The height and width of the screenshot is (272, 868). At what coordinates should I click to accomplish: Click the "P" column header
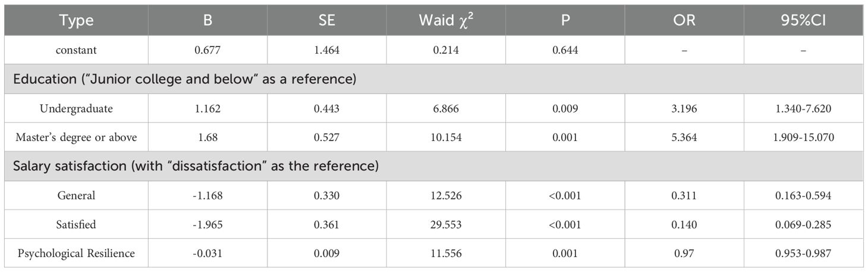tap(565, 20)
